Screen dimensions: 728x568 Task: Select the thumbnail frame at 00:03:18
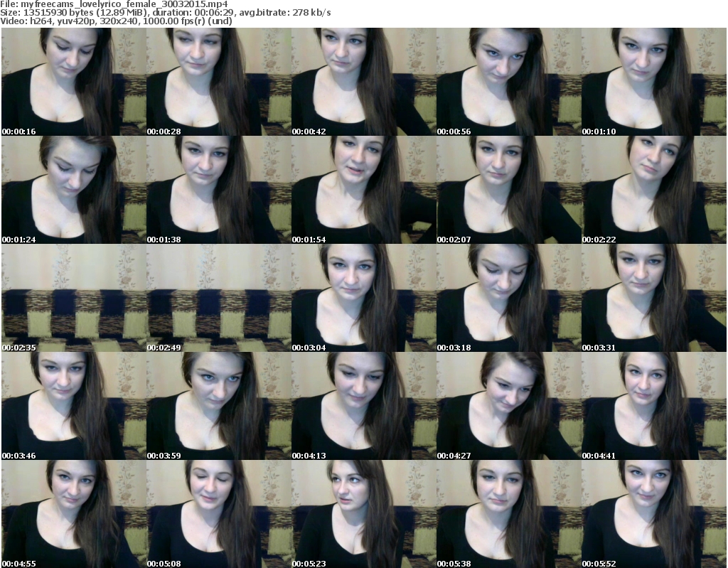[x=509, y=298]
